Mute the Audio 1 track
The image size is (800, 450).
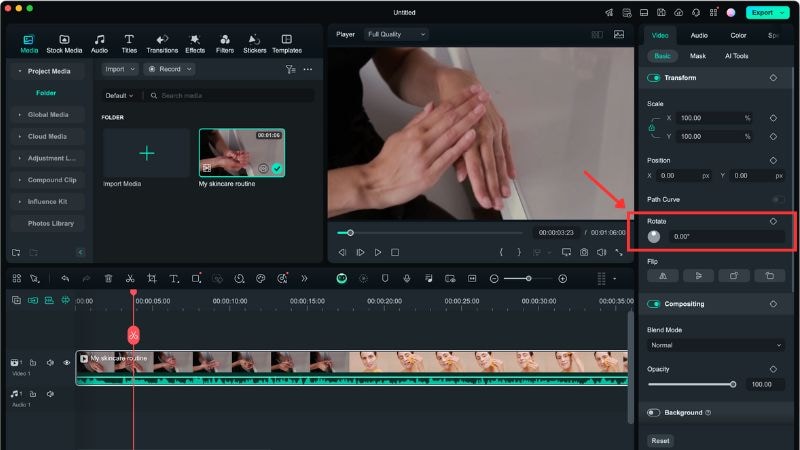50,394
